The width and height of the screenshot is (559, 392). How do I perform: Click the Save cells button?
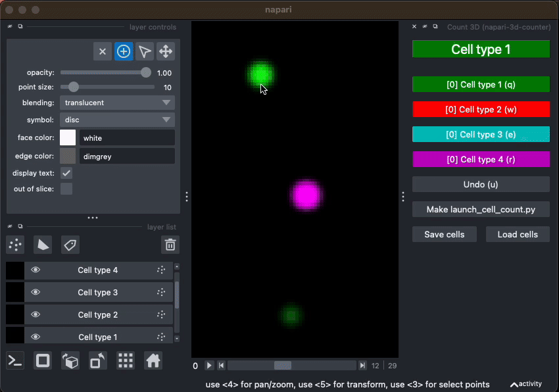click(x=444, y=234)
